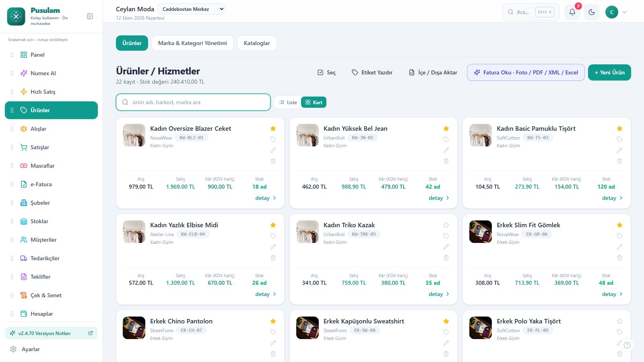Switch to Marka & Kategori Yönetimi tab
644x362 pixels.
[x=192, y=43]
